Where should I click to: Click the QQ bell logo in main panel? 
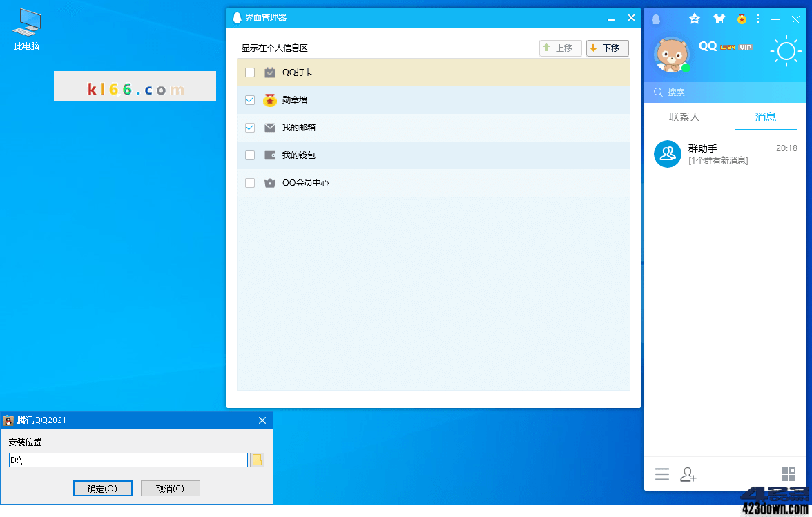pos(656,19)
